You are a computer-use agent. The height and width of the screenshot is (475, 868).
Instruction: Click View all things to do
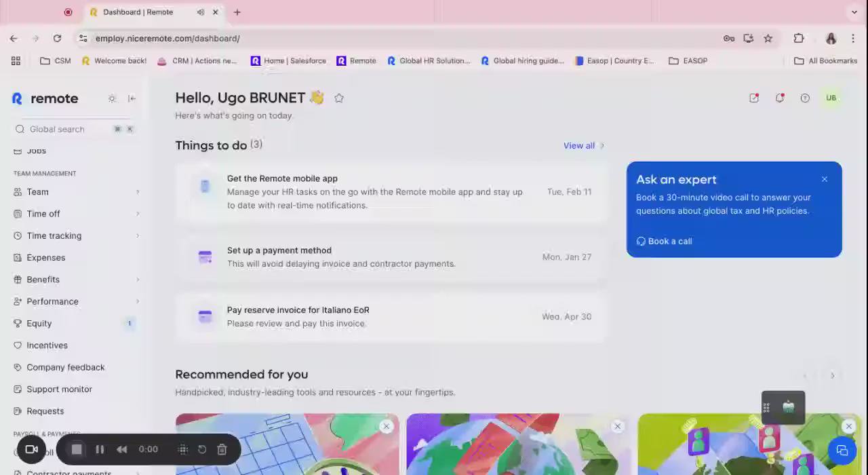point(583,145)
